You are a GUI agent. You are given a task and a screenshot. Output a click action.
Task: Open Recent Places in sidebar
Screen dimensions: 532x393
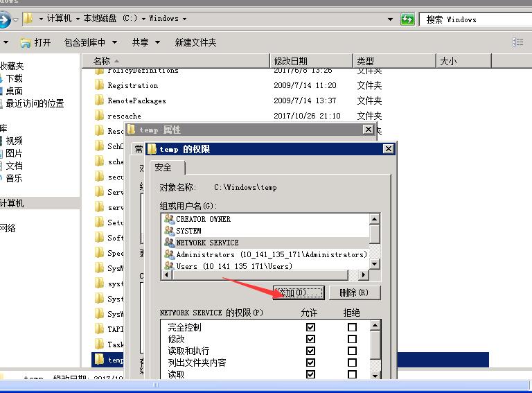pyautogui.click(x=35, y=103)
